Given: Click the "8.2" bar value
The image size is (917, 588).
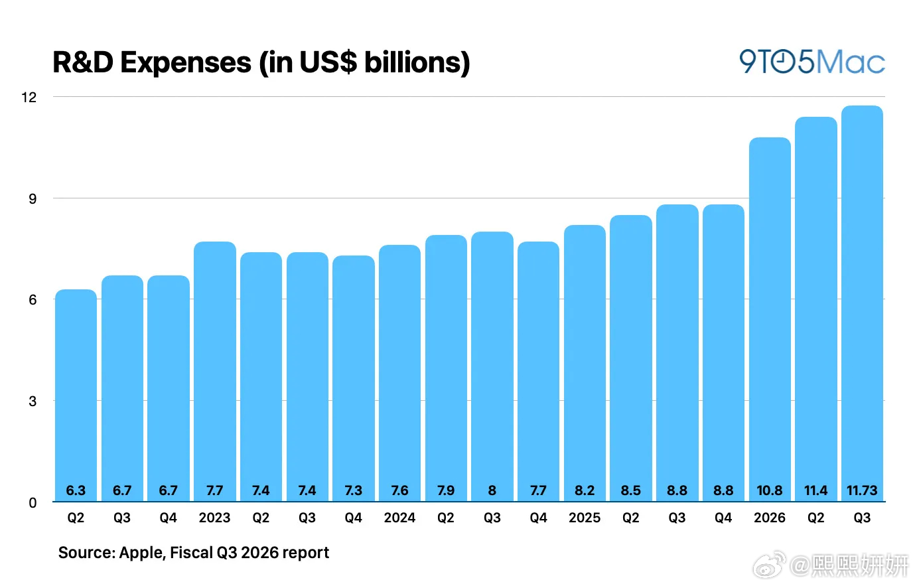Looking at the screenshot, I should (585, 490).
